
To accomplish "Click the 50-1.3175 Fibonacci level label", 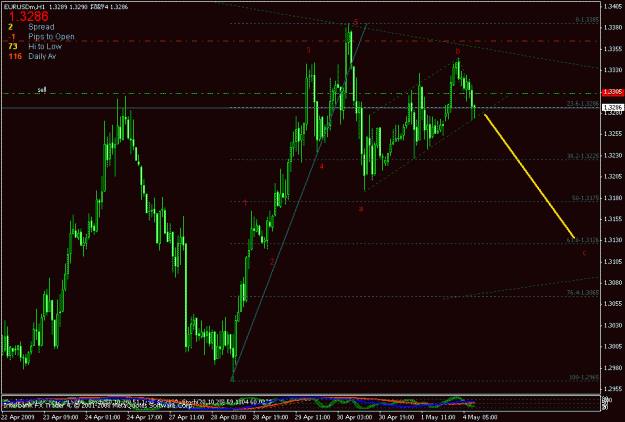I will click(x=585, y=198).
